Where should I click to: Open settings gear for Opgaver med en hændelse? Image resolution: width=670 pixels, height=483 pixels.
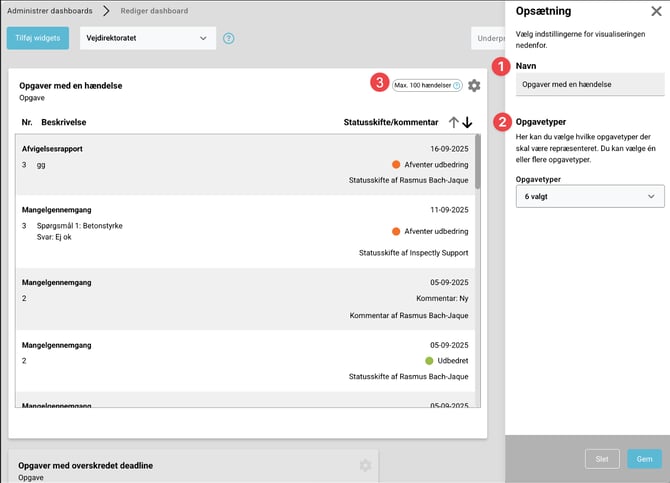tap(474, 86)
